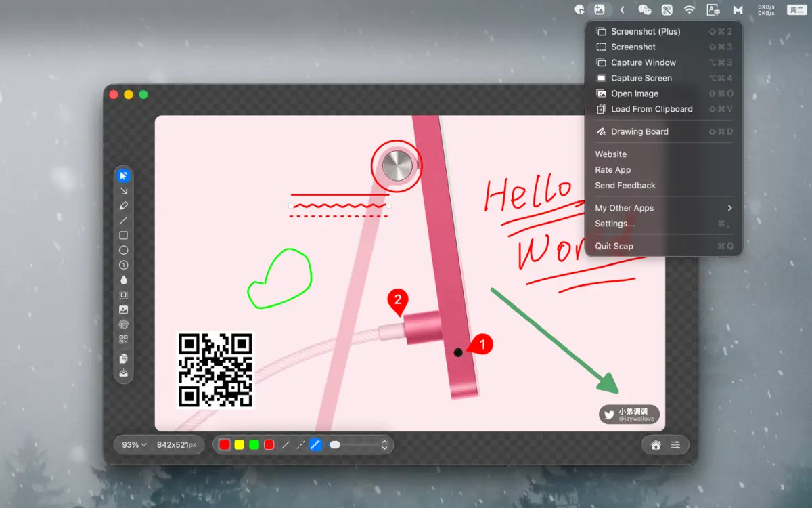Screen dimensions: 812x508
Task: Click the home icon in bottom-right bar
Action: [x=654, y=445]
